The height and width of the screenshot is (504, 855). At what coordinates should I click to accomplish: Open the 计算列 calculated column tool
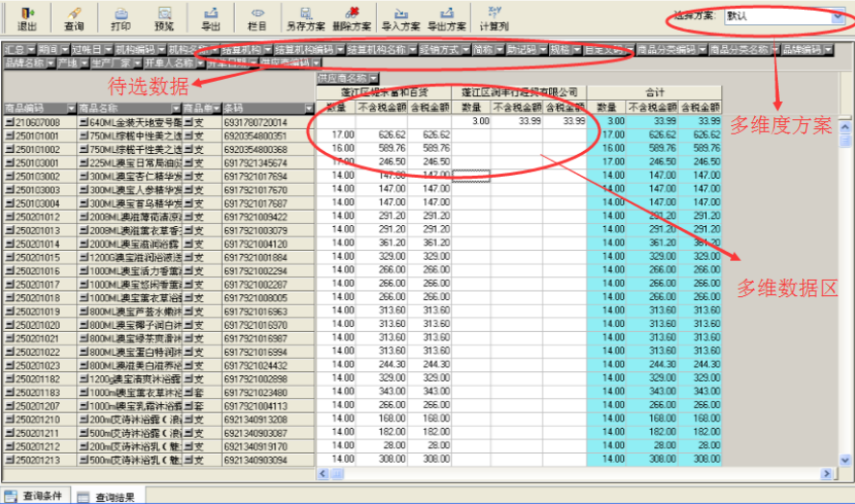(x=494, y=17)
